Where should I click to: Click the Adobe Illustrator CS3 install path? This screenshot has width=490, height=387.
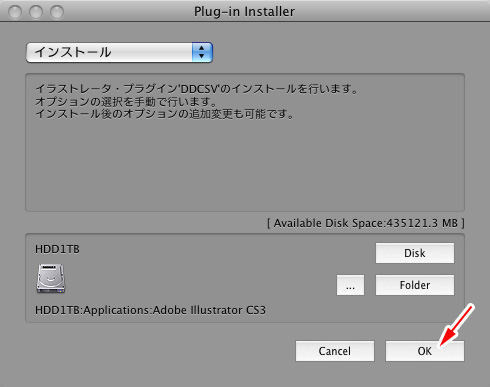[150, 310]
